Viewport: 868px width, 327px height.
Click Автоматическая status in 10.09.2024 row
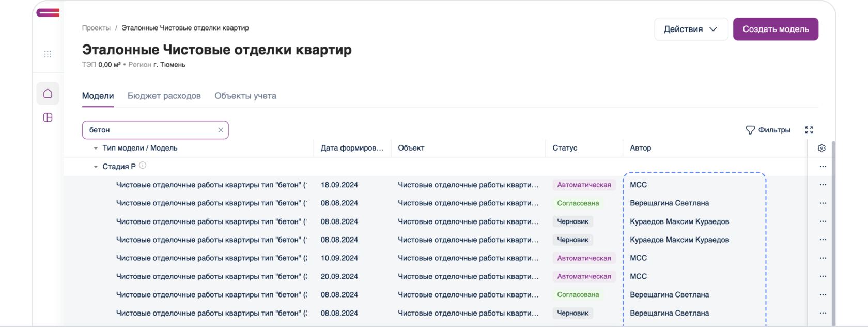point(584,258)
